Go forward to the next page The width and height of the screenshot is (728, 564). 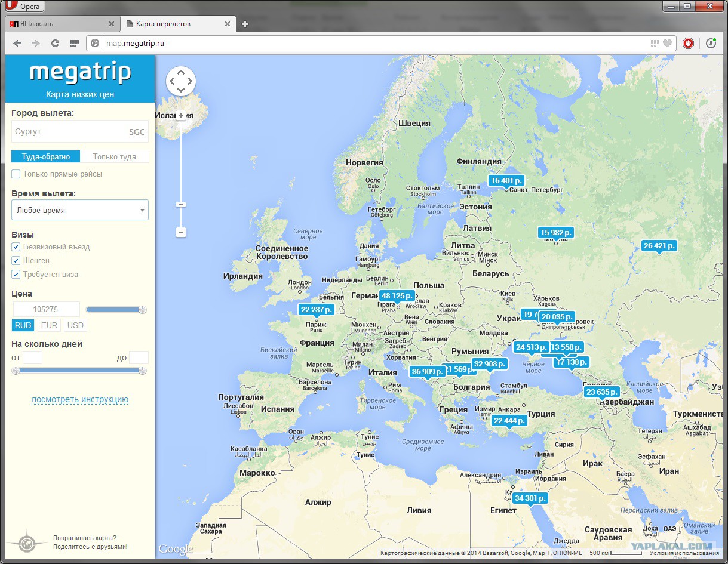[x=36, y=43]
